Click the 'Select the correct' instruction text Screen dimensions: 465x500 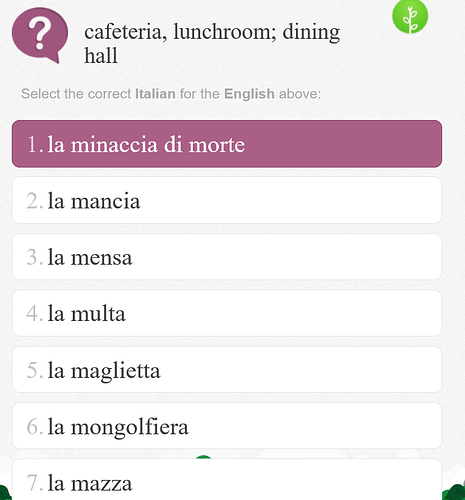[76, 94]
